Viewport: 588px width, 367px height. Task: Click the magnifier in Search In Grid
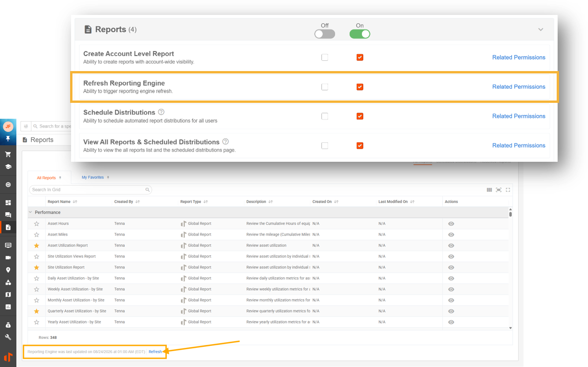click(147, 190)
